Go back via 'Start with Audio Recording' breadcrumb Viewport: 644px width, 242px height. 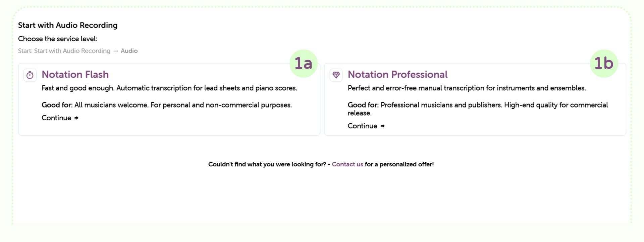tap(72, 51)
